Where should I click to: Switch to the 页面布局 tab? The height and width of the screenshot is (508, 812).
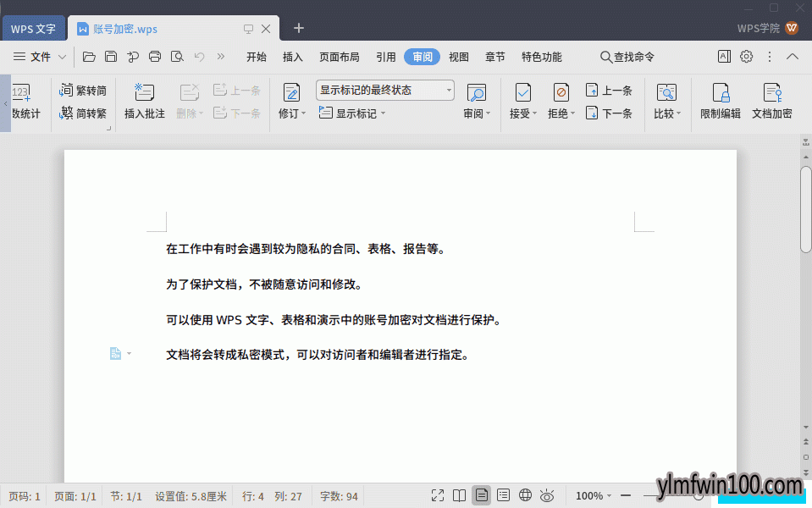tap(340, 57)
